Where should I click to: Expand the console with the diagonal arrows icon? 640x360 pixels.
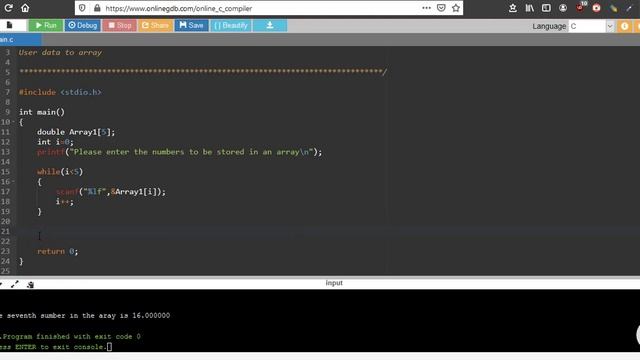(x=15, y=284)
